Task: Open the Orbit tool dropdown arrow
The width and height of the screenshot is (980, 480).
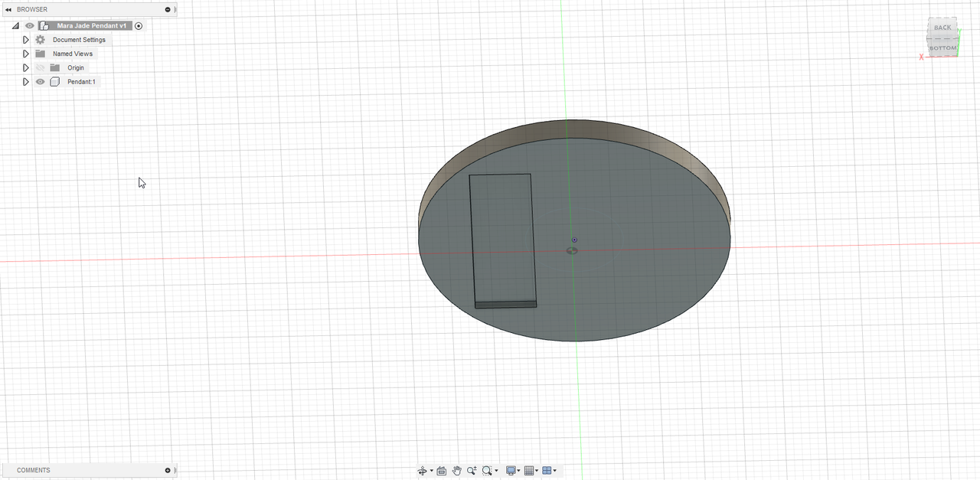Action: click(431, 471)
